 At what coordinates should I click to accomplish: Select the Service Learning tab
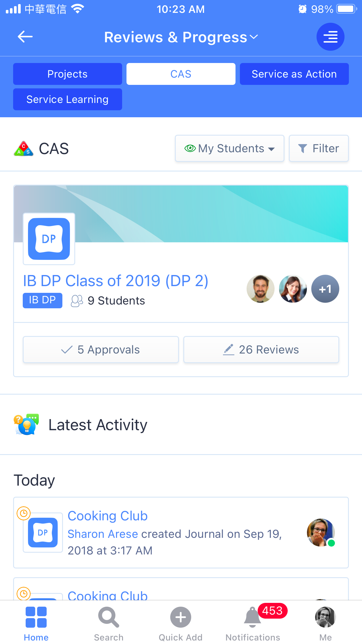pos(67,99)
